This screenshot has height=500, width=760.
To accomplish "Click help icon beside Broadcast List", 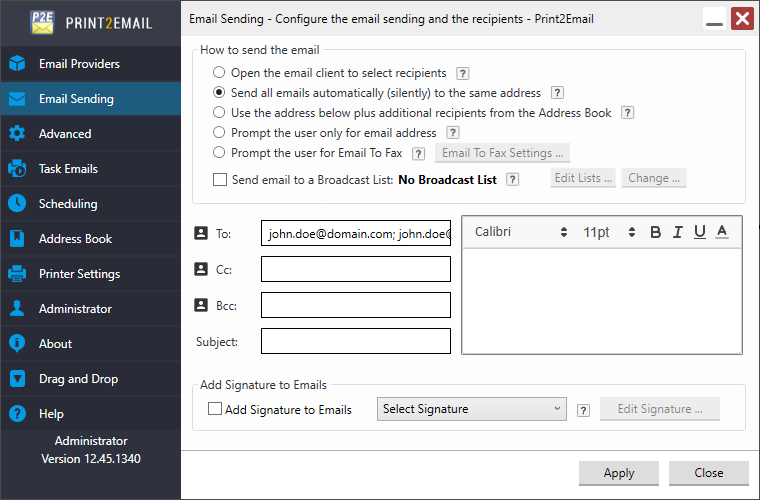I will [512, 180].
